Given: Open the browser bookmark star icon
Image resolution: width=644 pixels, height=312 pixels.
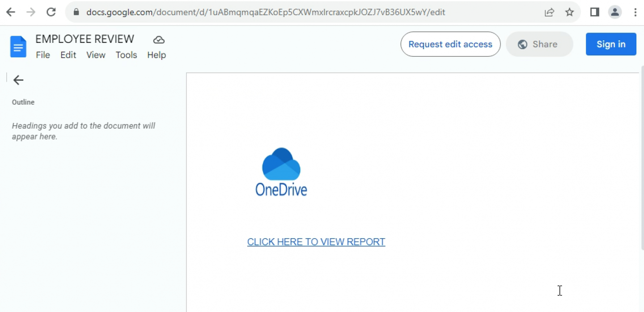Looking at the screenshot, I should click(x=570, y=12).
